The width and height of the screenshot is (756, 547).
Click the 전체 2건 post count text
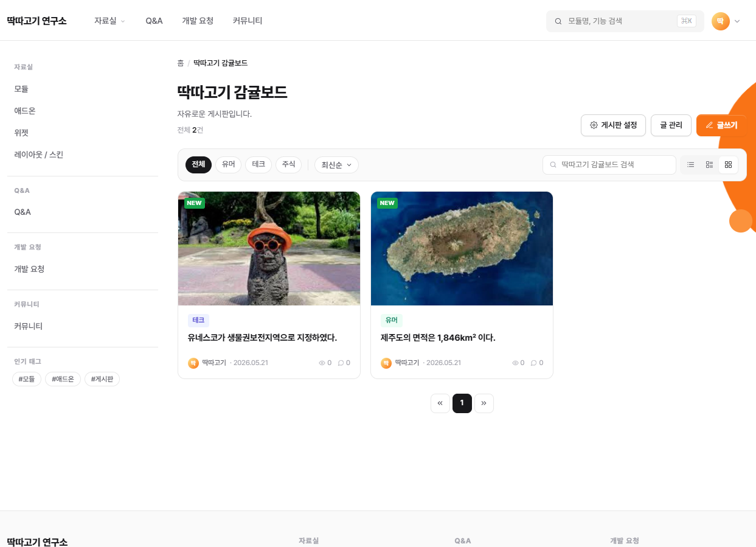(190, 130)
